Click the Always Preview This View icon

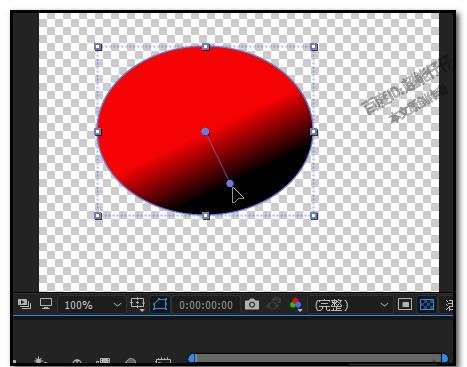24,304
